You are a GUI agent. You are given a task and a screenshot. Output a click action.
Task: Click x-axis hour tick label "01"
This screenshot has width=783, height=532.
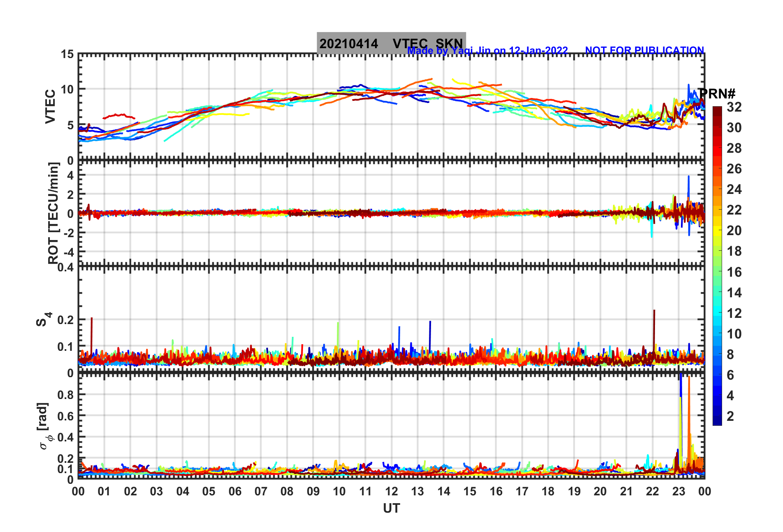point(104,491)
